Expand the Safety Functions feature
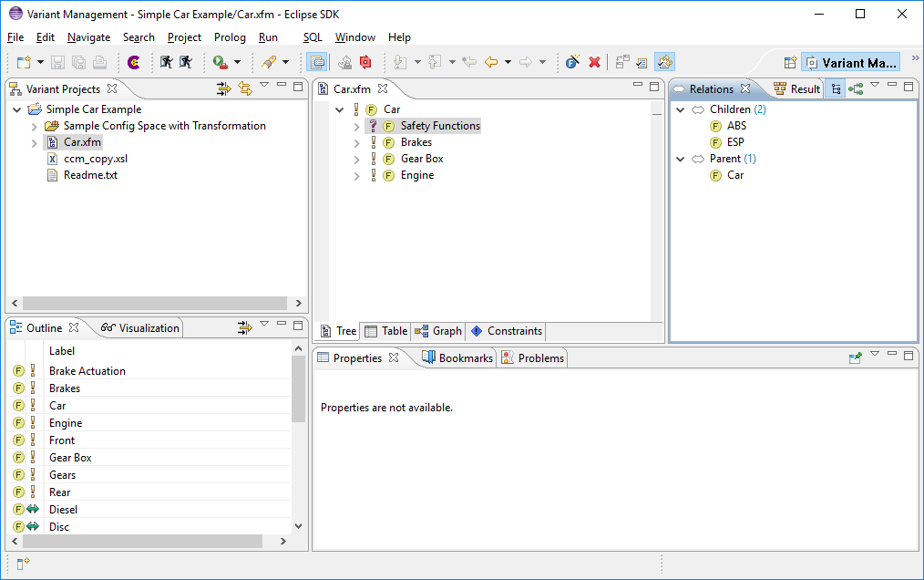Screen dimensions: 924x580 point(356,126)
